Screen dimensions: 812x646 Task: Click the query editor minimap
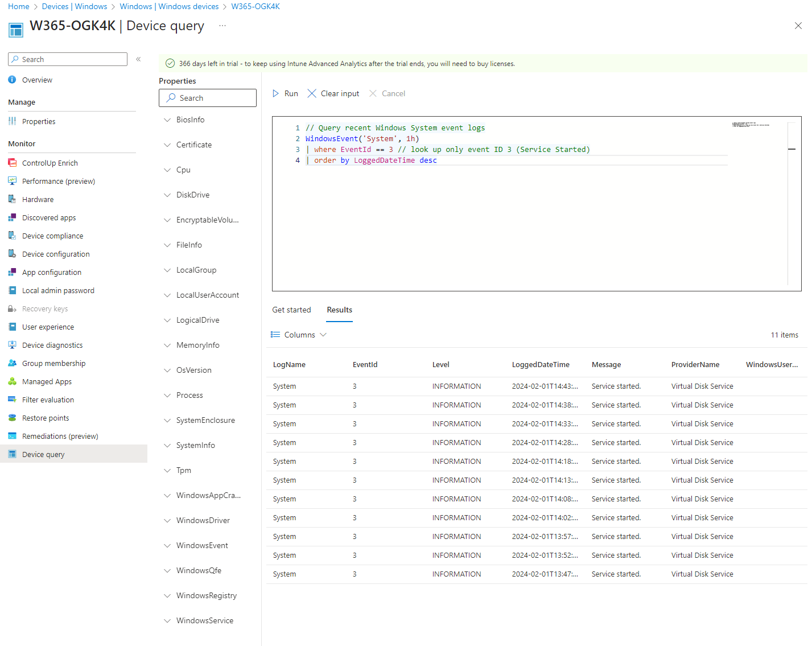click(751, 125)
